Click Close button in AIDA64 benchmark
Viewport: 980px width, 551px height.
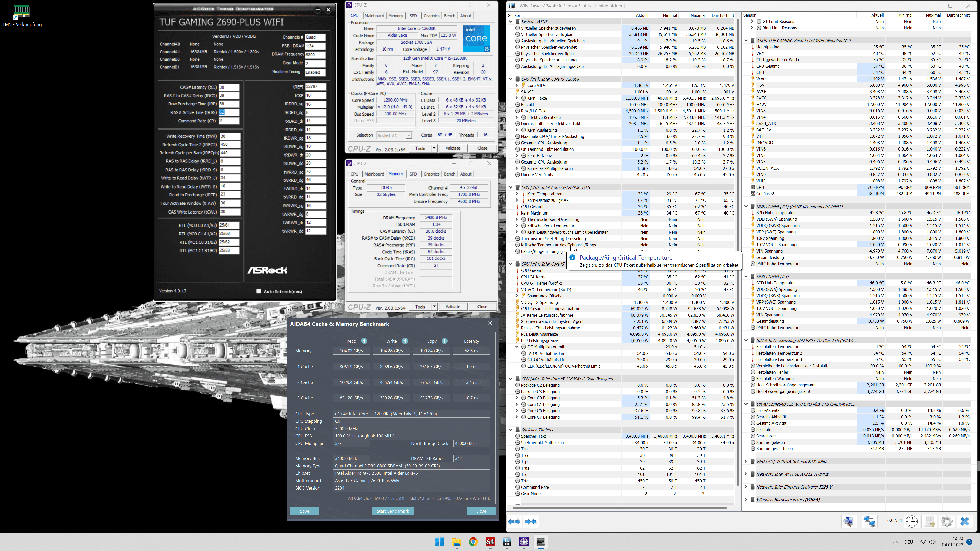(x=481, y=511)
